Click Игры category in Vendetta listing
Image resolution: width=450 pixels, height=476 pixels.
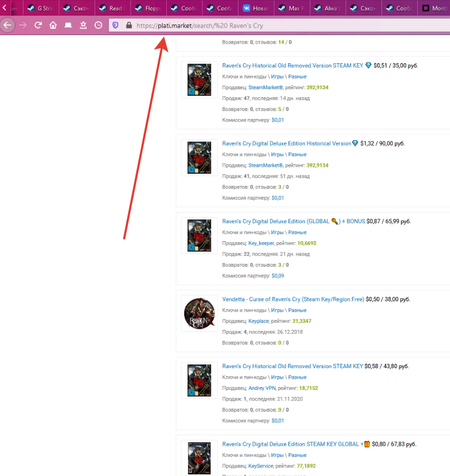[x=277, y=310]
